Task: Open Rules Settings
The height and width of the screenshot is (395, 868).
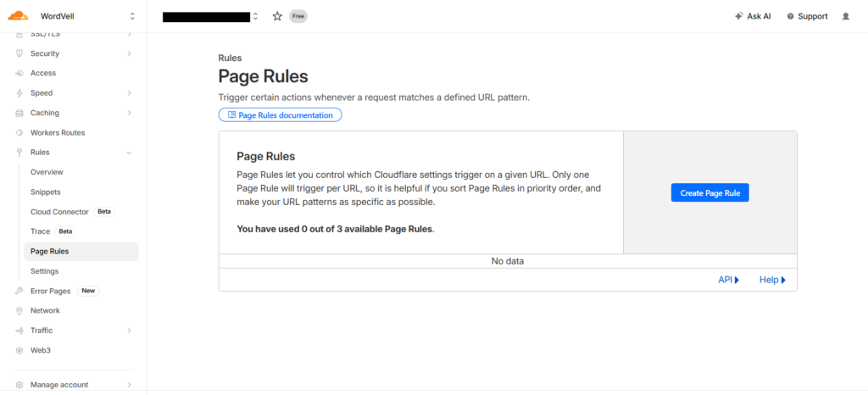Action: (44, 271)
